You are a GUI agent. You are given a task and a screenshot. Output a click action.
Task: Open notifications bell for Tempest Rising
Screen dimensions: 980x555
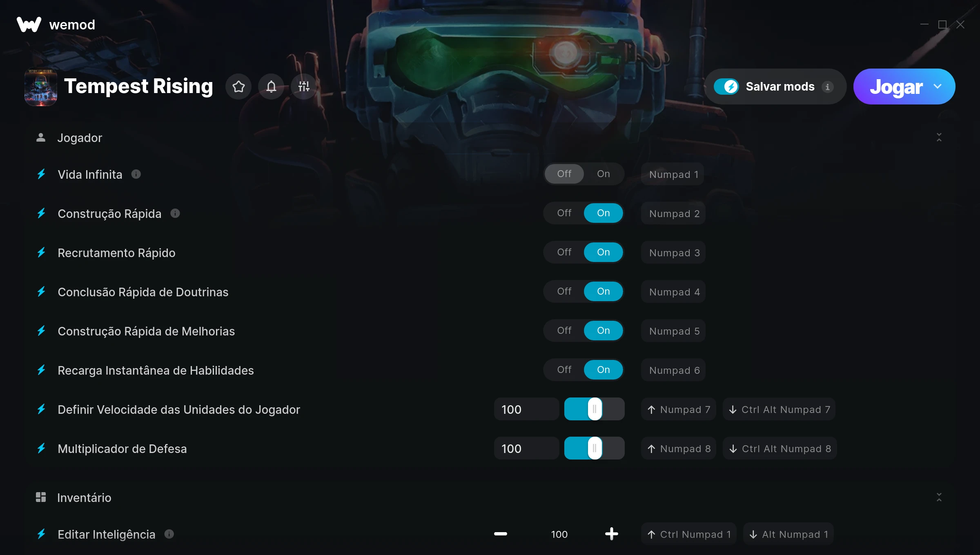(272, 87)
